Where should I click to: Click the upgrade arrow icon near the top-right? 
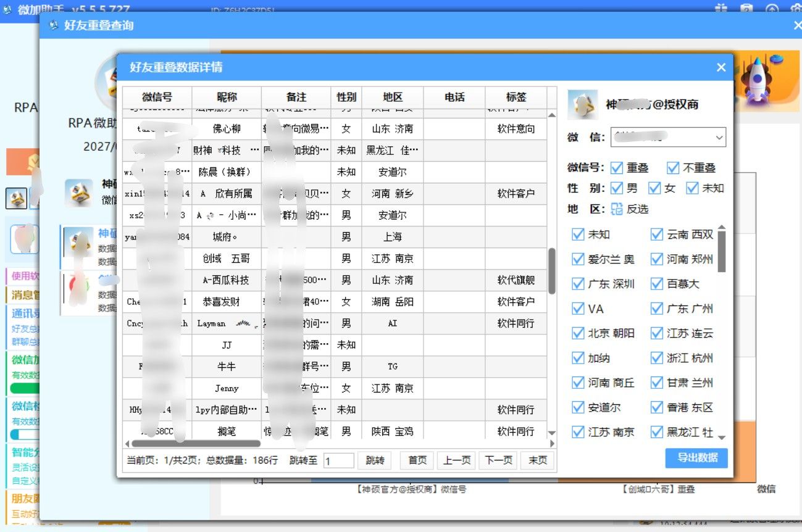click(772, 8)
